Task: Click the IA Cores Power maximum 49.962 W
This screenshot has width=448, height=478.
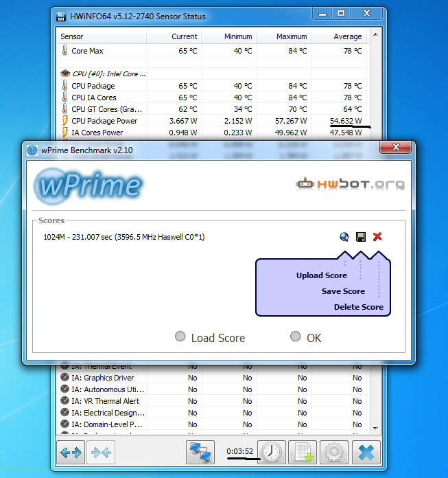Action: (x=291, y=133)
